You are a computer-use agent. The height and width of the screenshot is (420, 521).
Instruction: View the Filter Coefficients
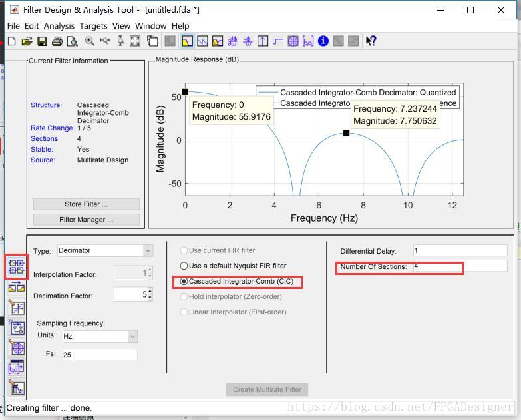coord(308,41)
